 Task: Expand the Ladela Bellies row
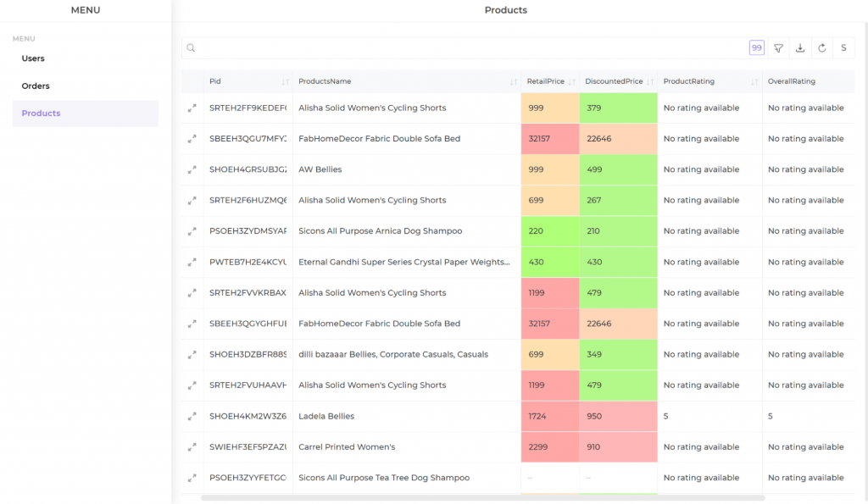coord(192,416)
